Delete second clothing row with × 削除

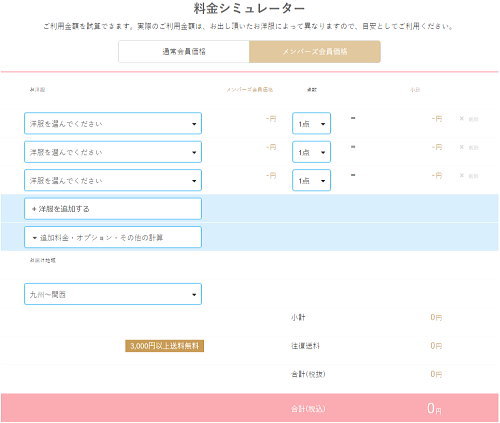pyautogui.click(x=469, y=147)
